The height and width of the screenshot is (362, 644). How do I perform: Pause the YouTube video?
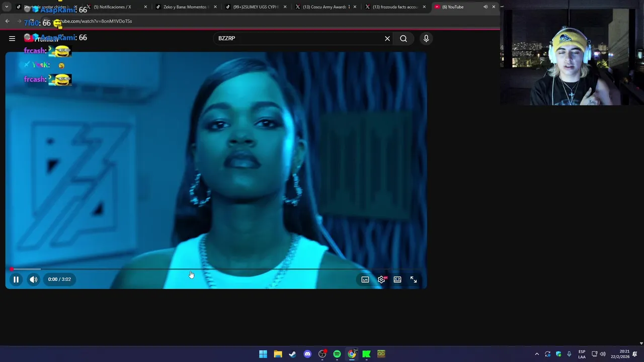point(16,280)
